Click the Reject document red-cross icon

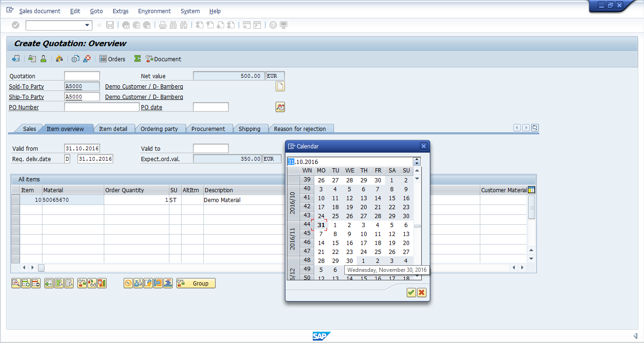87,59
